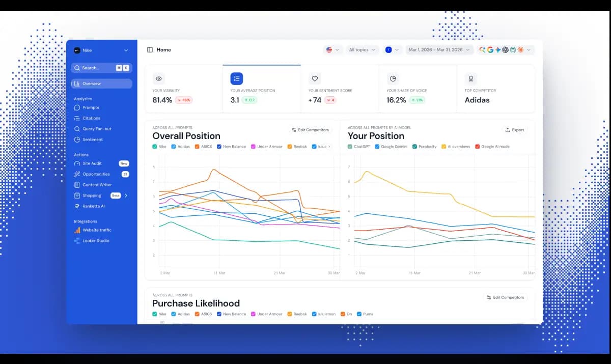Select the Average Position list icon

(237, 79)
